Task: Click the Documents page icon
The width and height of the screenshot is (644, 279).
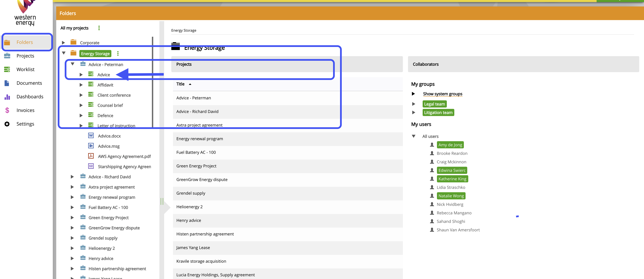Action: coord(7,83)
